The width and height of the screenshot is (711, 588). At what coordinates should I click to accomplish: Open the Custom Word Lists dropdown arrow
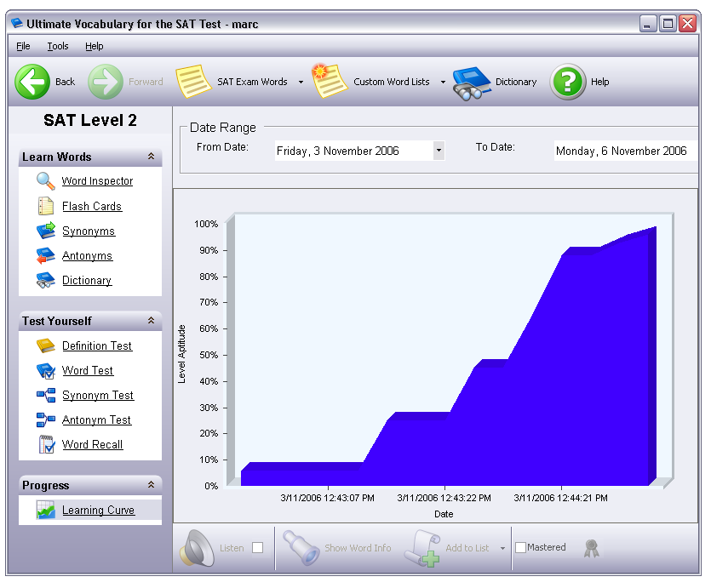point(443,82)
